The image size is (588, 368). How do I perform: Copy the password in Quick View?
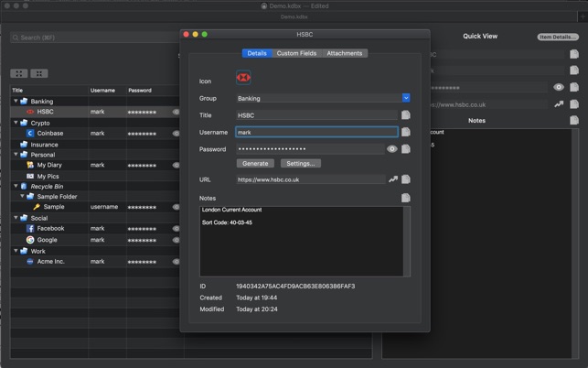click(x=574, y=87)
